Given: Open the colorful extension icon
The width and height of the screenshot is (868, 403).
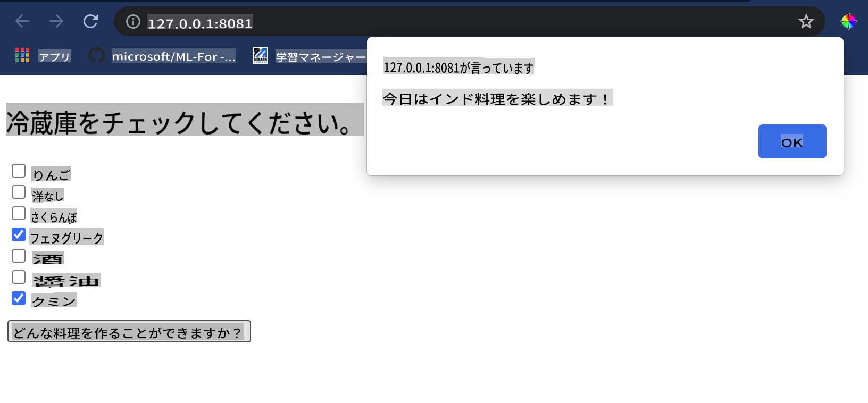Looking at the screenshot, I should [x=848, y=22].
